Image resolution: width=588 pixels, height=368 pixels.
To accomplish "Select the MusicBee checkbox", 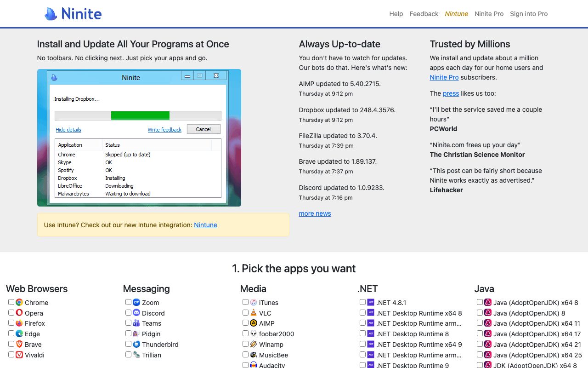I will (x=245, y=354).
